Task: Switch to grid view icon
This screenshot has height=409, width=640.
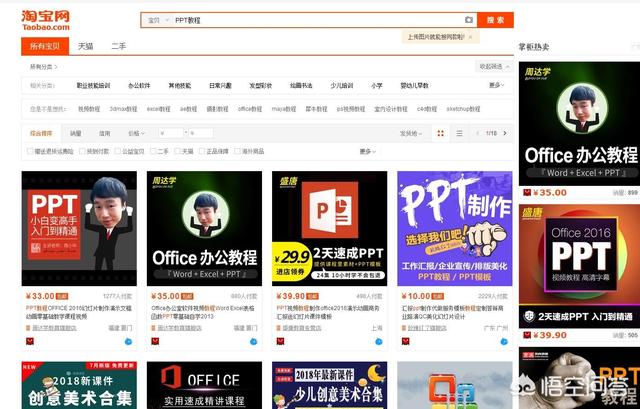Action: point(440,133)
